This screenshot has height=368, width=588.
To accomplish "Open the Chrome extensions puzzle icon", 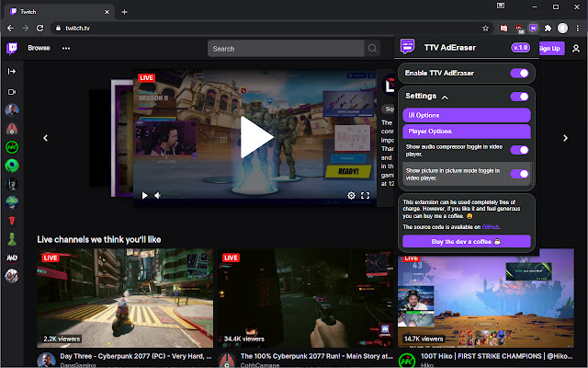I will coord(548,29).
